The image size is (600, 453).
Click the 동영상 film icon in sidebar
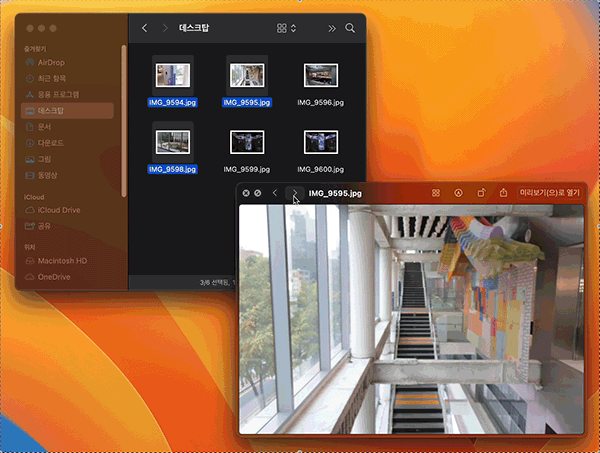(x=30, y=175)
